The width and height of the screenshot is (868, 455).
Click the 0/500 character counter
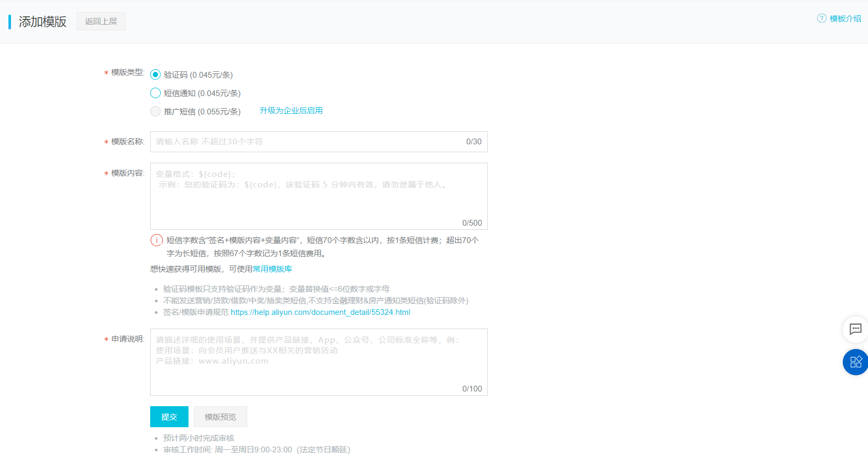(x=472, y=223)
